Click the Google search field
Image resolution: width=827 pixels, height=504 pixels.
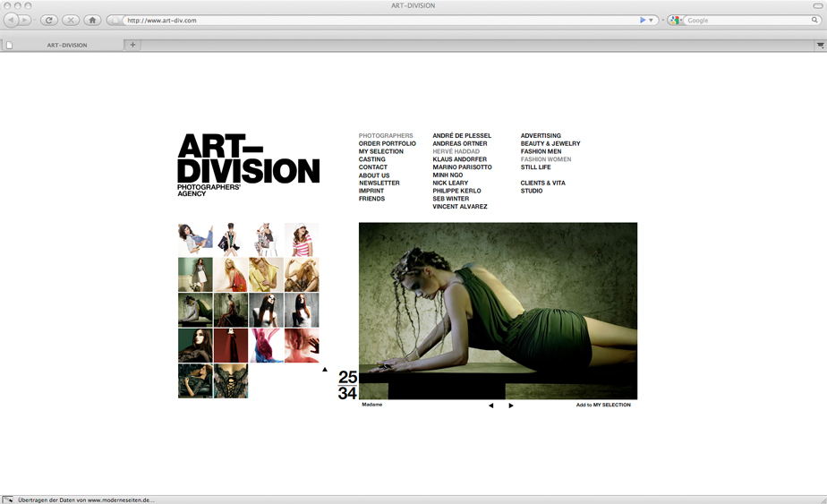[x=747, y=20]
